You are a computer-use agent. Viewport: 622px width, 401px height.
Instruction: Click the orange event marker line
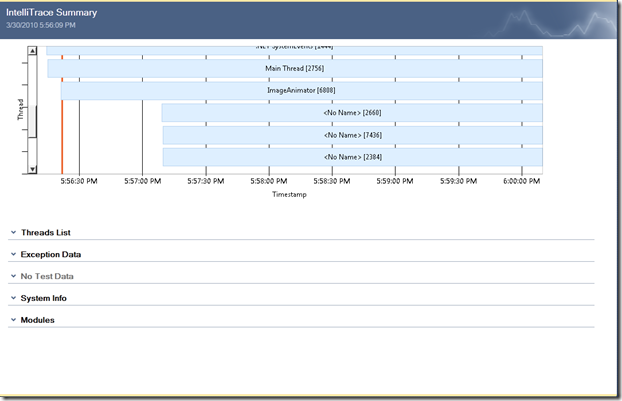coord(62,137)
